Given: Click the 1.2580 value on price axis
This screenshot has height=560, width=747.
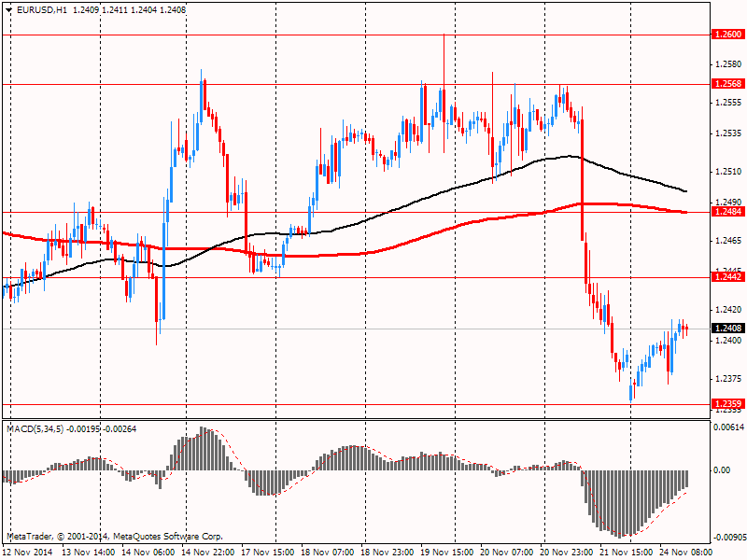Looking at the screenshot, I should coord(729,63).
